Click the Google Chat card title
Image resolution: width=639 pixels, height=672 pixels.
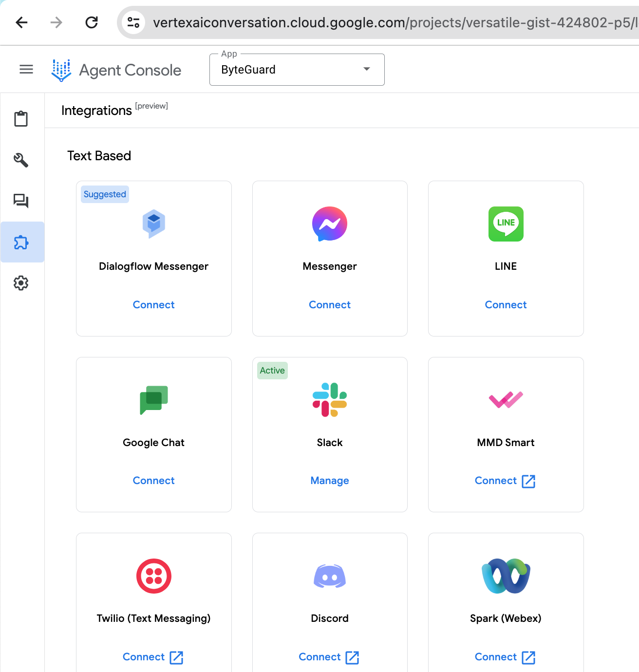click(154, 443)
